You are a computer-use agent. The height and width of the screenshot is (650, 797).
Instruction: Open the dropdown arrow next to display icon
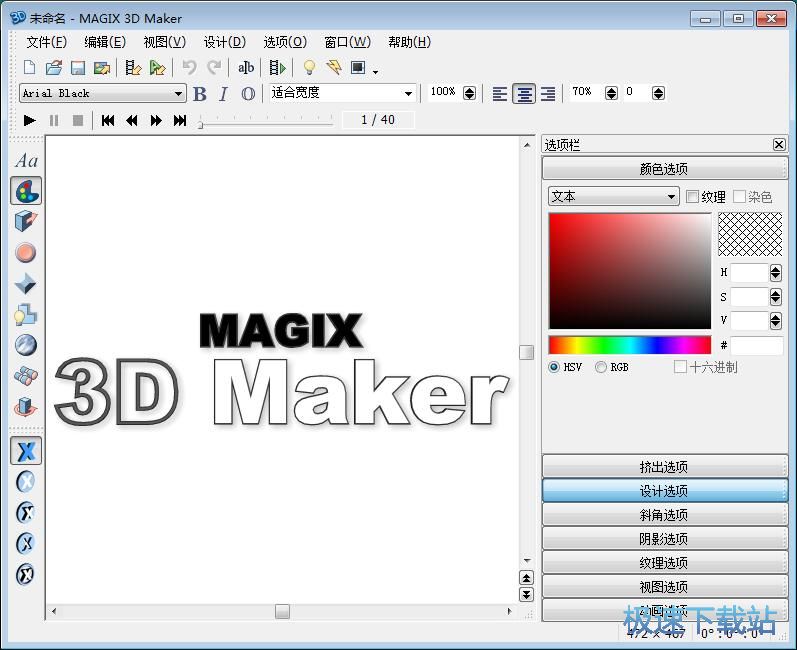[x=375, y=72]
